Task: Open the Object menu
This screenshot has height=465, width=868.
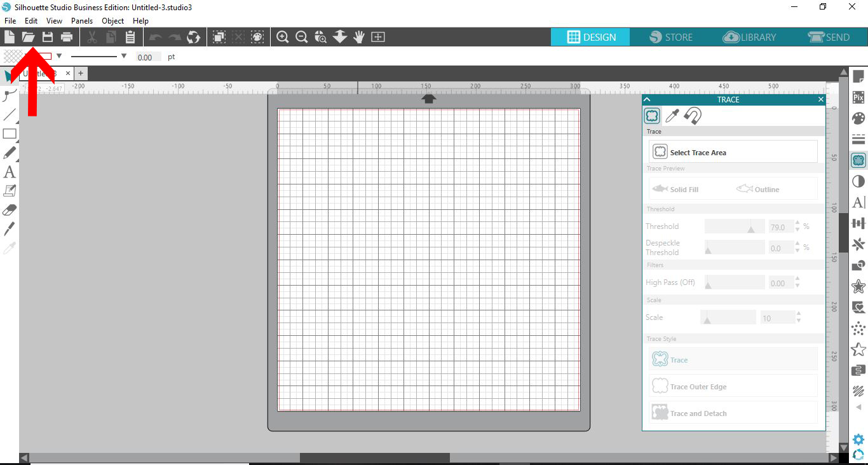Action: (x=113, y=21)
